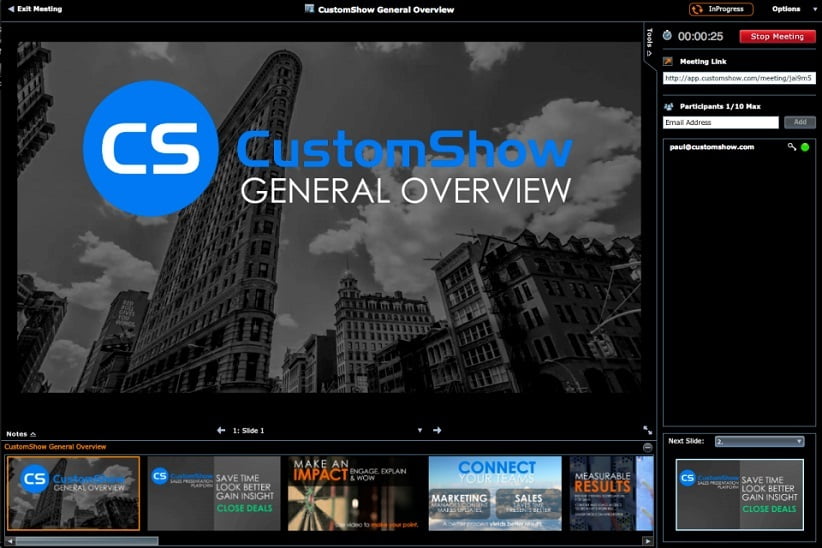Click the Stop Meeting button
Image resolution: width=822 pixels, height=548 pixels.
[777, 36]
